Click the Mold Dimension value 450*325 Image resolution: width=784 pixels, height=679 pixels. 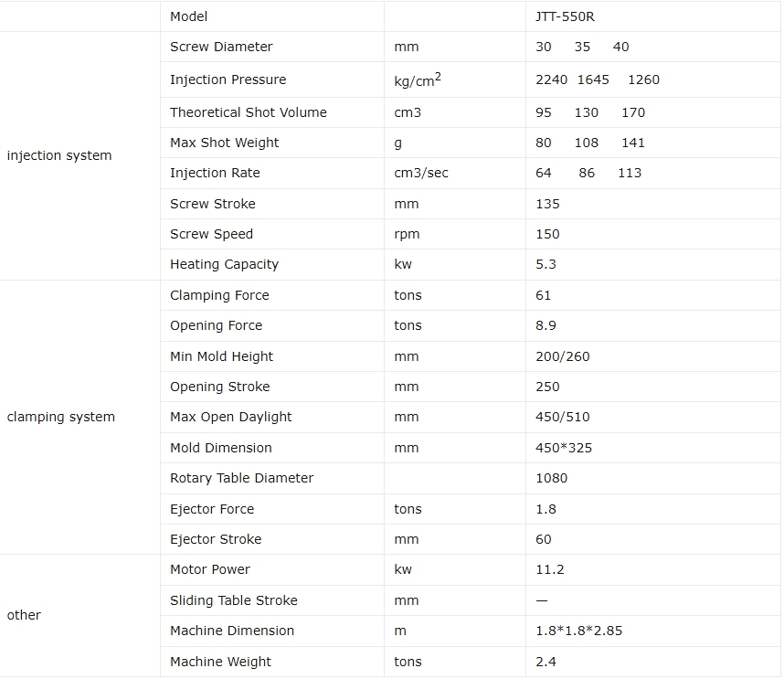563,448
